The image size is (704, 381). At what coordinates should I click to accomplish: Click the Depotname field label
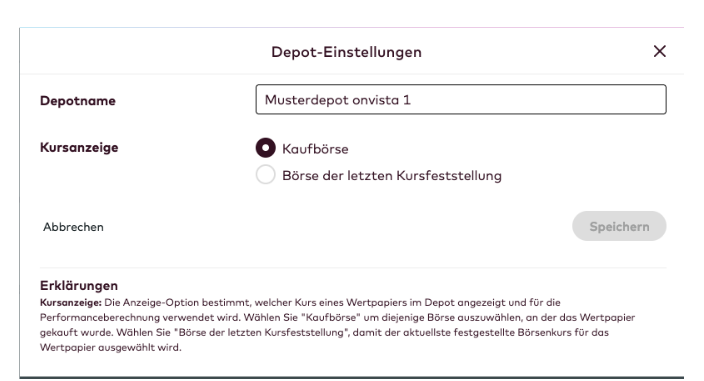78,101
